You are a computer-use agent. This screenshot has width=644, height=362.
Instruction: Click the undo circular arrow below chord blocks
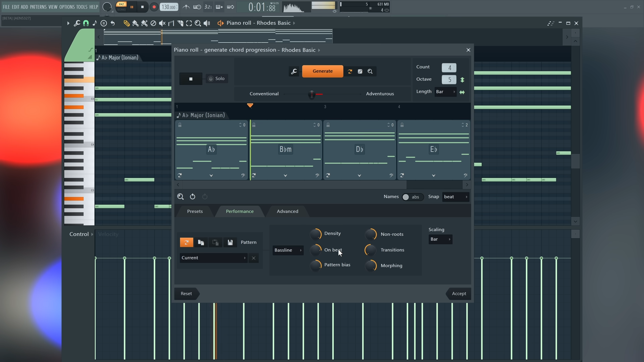tap(193, 197)
